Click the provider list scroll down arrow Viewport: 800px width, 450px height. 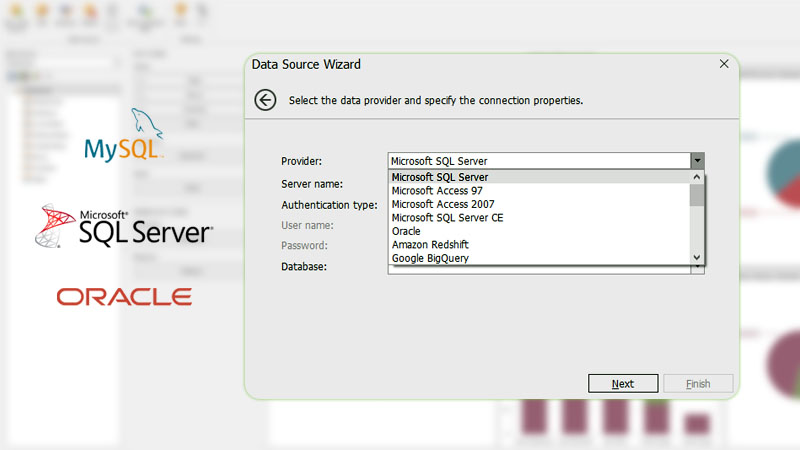point(697,258)
